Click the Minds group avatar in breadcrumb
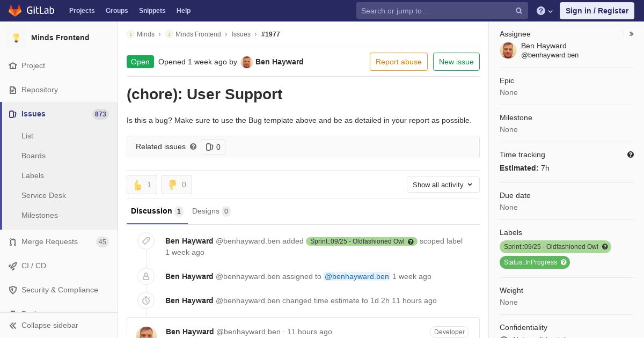The height and width of the screenshot is (338, 644). coord(130,34)
